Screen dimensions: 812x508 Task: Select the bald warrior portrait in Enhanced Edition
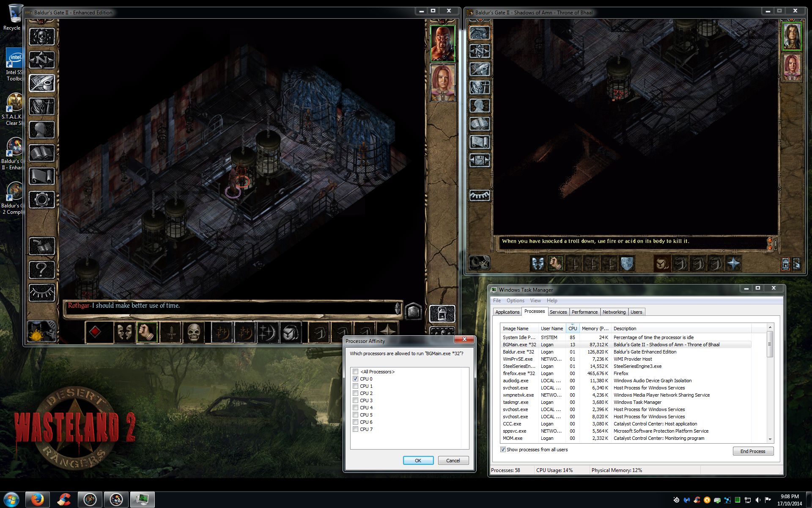pyautogui.click(x=442, y=44)
